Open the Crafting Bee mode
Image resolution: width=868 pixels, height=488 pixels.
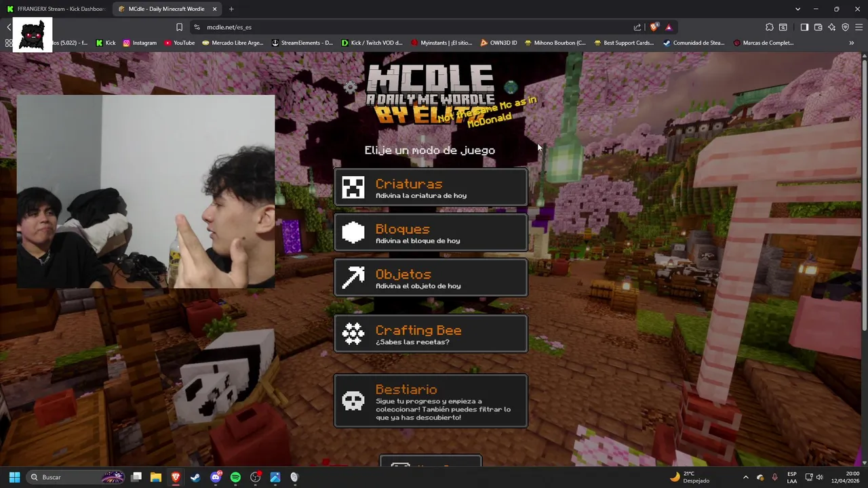[431, 333]
